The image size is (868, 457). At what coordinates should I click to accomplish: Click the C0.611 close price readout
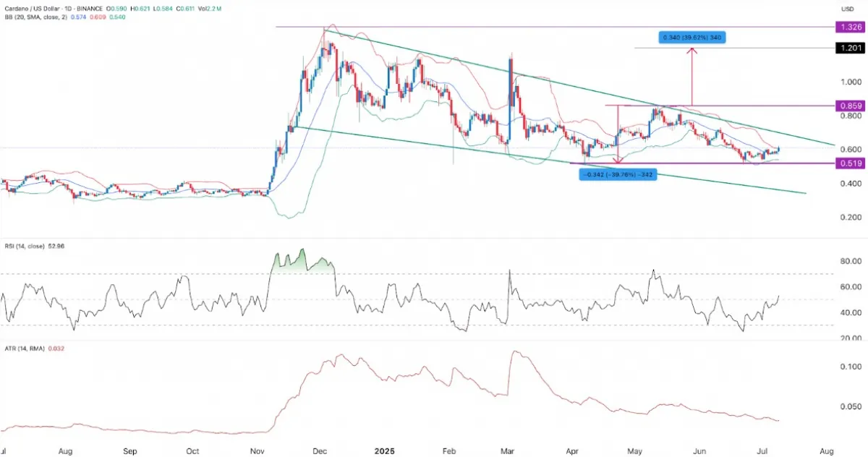[x=184, y=8]
